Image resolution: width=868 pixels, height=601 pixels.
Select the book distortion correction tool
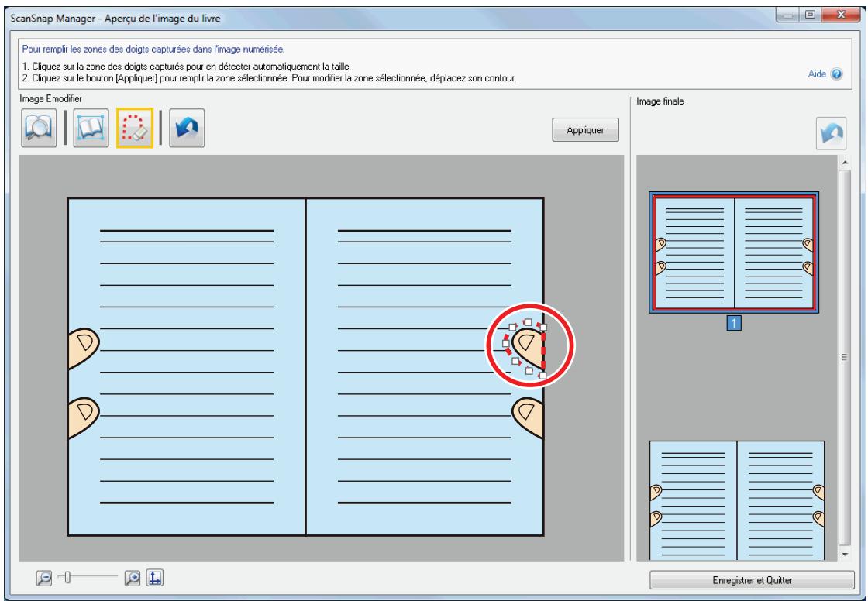coord(91,128)
